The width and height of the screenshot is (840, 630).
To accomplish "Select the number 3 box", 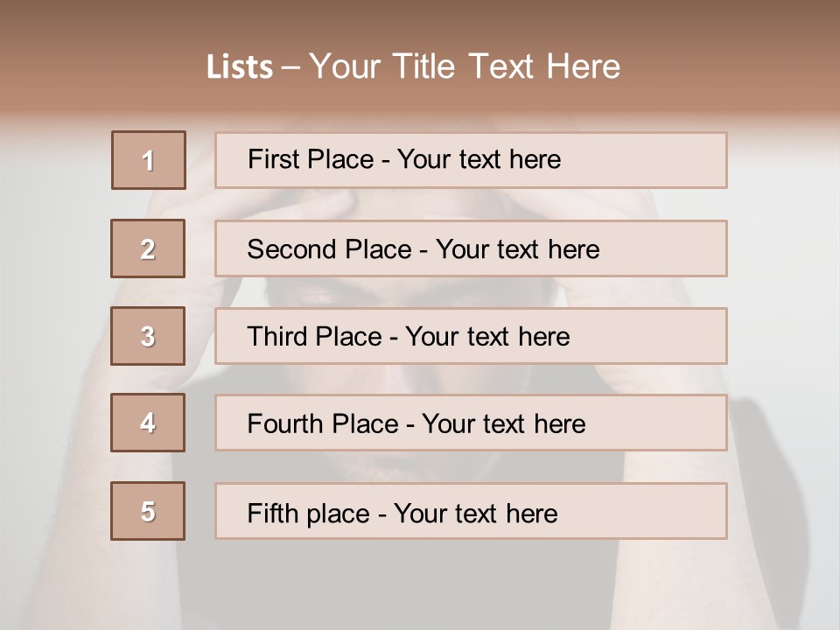I will point(148,336).
